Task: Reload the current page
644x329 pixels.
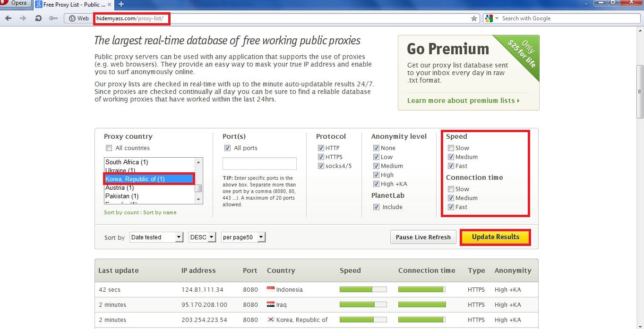Action: click(x=38, y=18)
